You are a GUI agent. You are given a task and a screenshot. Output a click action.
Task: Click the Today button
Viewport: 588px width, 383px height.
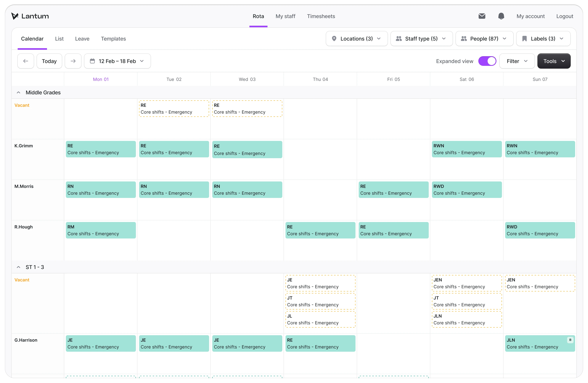[49, 61]
